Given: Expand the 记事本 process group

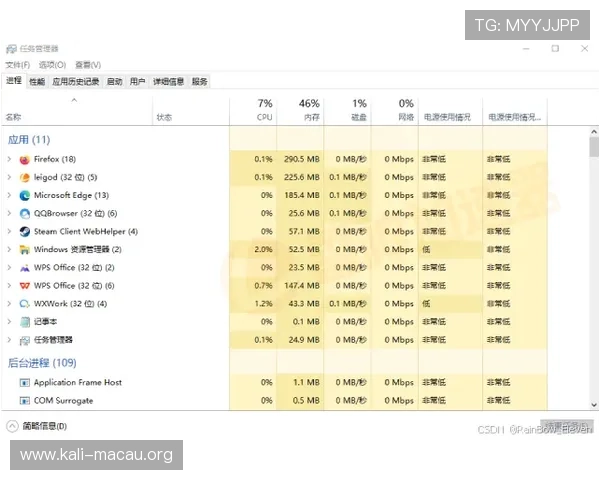Looking at the screenshot, I should tap(9, 322).
